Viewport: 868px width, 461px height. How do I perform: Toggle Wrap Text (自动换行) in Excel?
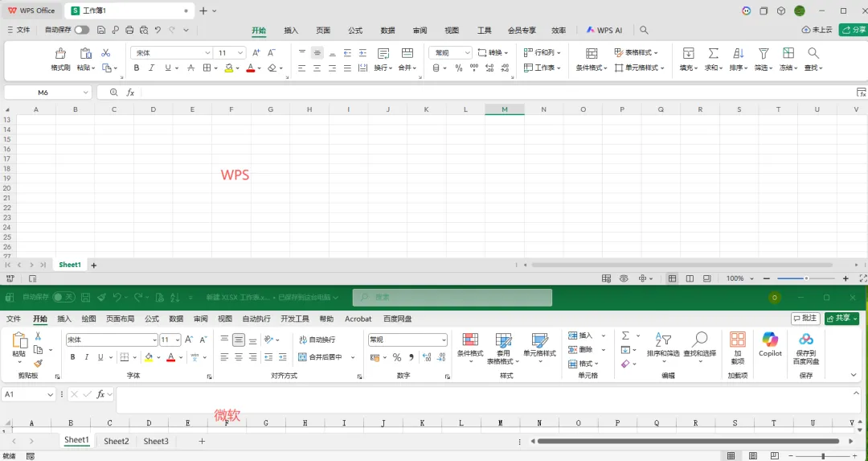pos(317,340)
